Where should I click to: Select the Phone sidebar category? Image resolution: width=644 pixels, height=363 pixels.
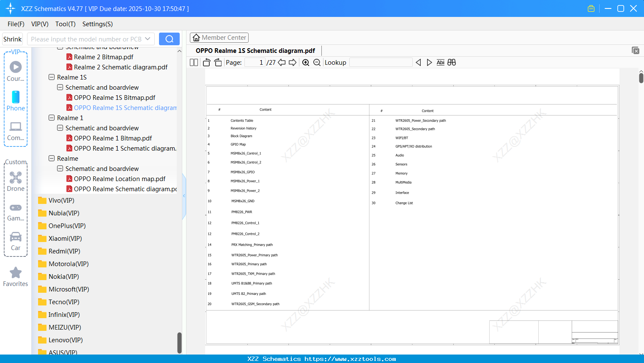[x=16, y=101]
